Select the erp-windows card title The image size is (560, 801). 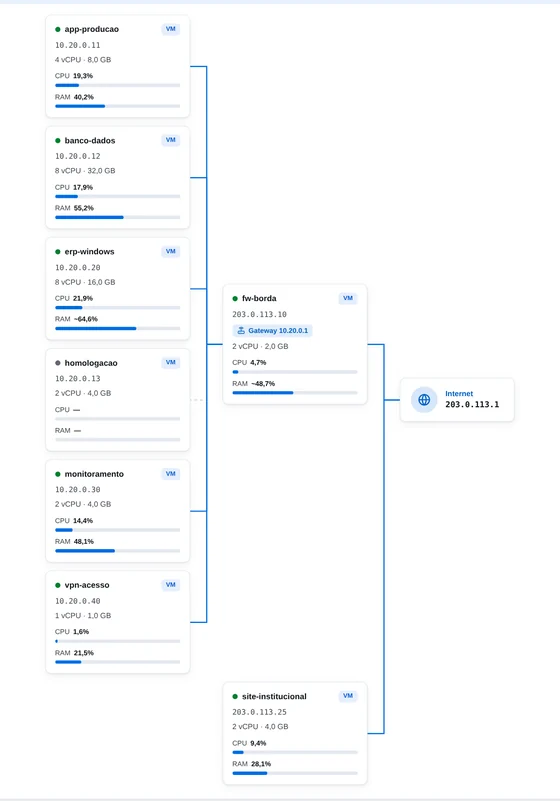[89, 251]
